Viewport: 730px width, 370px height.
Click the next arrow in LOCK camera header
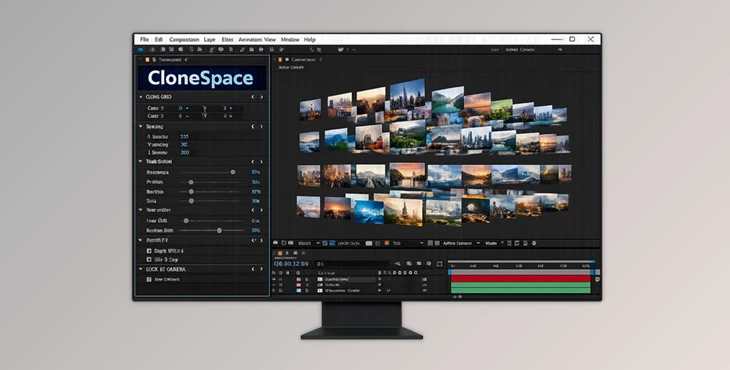(x=261, y=269)
